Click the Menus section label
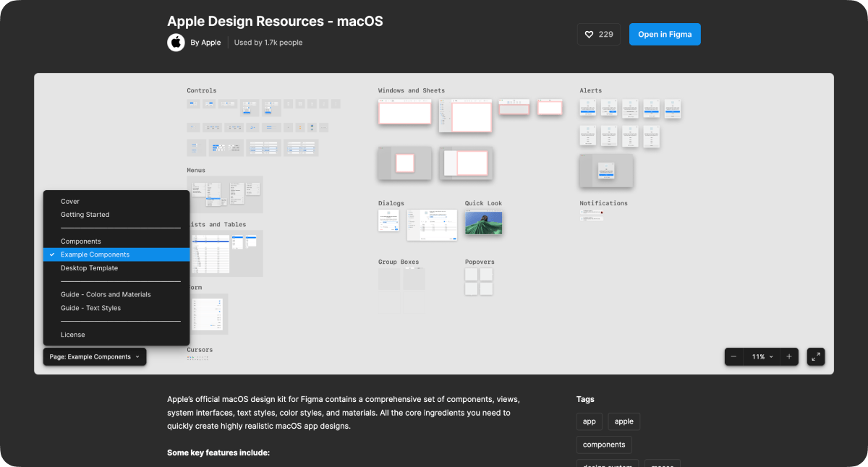This screenshot has width=868, height=467. (x=196, y=170)
